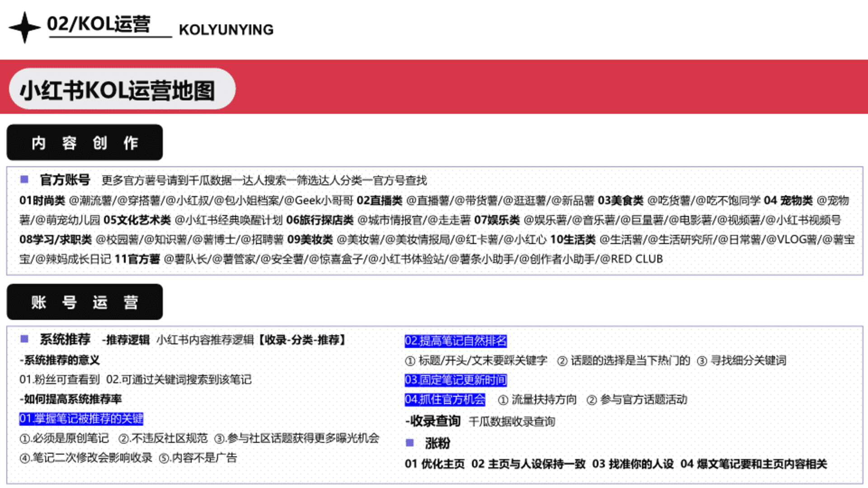Image resolution: width=868 pixels, height=488 pixels.
Task: Select highlighted text 04.抓住官方机会
Action: pos(445,399)
